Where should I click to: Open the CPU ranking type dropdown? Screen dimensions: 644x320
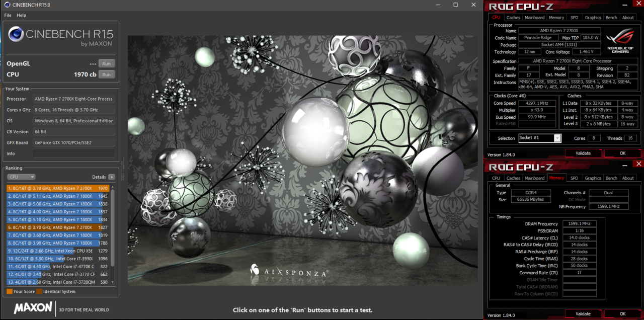coord(21,177)
